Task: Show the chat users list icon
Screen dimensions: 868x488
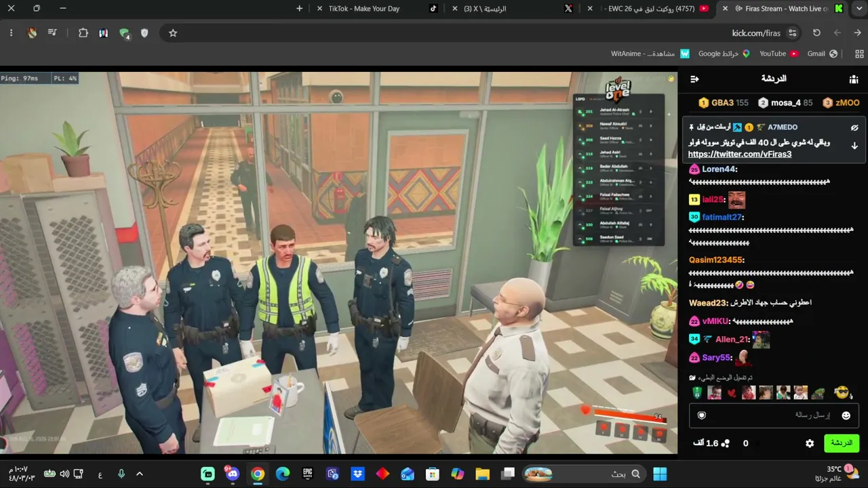Action: click(x=854, y=79)
